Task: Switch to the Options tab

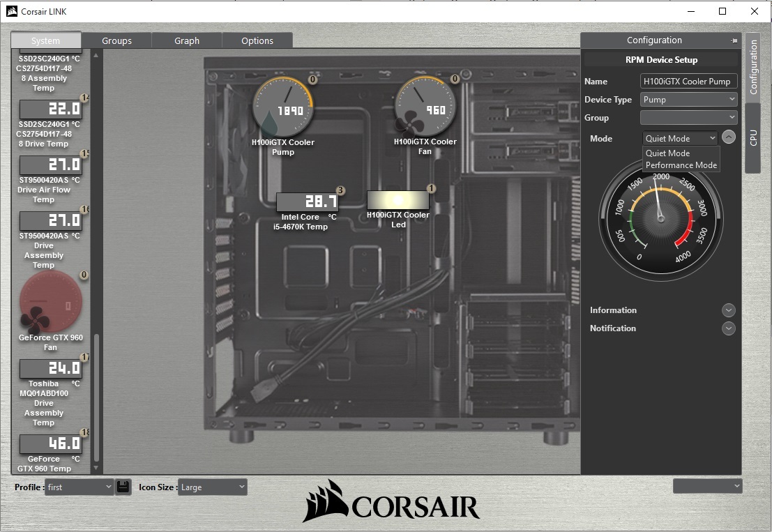Action: pos(257,40)
